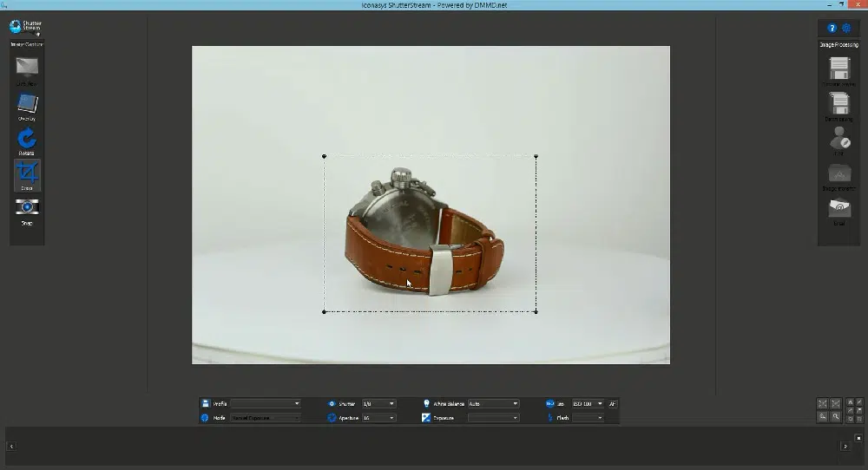Open the Email envelope icon
Screen dimensions: 868x470
[839, 208]
